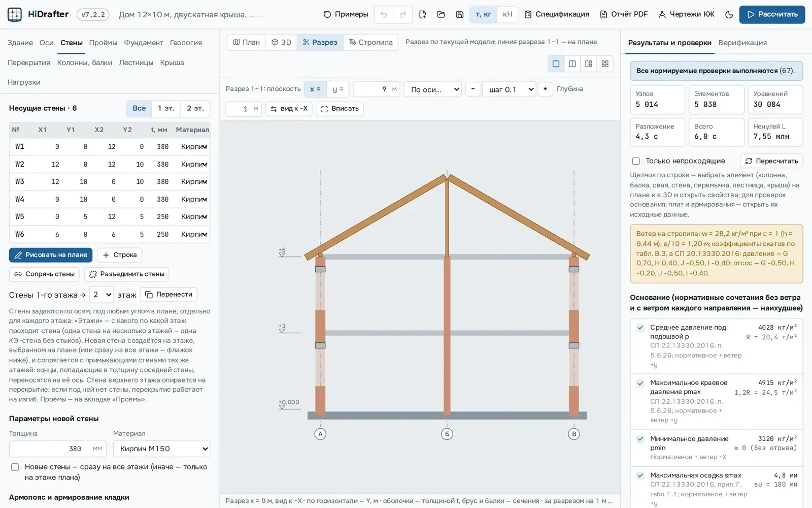Viewport: 812px width, 508px height.
Task: Select the single-pane layout icon
Action: [x=556, y=63]
